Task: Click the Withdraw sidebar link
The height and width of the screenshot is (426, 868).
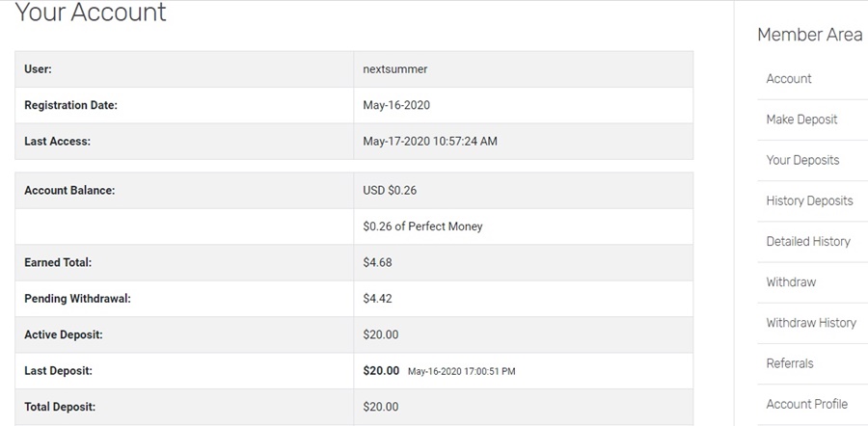Action: point(791,282)
